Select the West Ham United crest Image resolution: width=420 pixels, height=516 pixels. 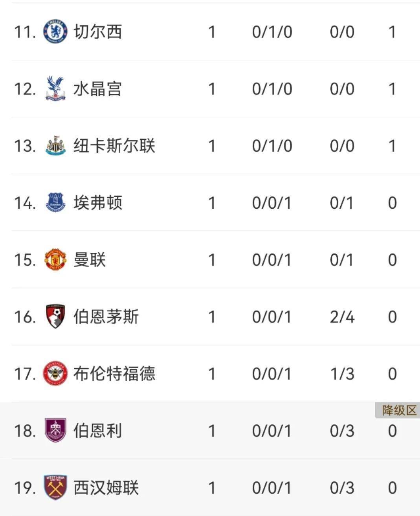(55, 488)
